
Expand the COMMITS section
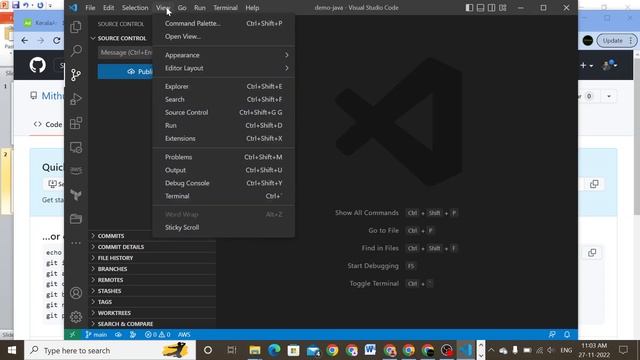pyautogui.click(x=152, y=236)
